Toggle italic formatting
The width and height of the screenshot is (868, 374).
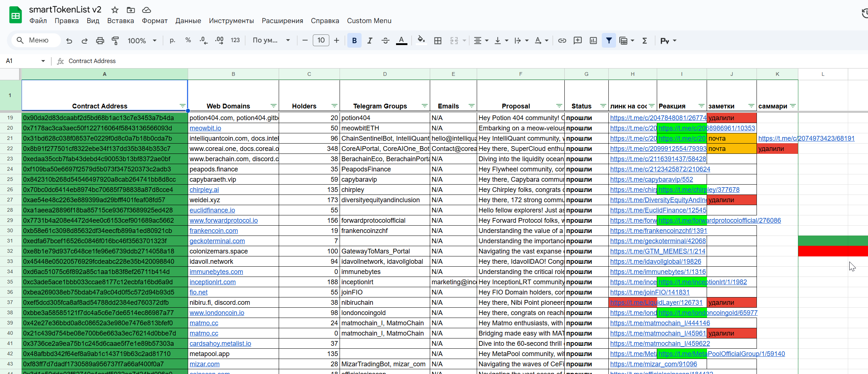370,41
